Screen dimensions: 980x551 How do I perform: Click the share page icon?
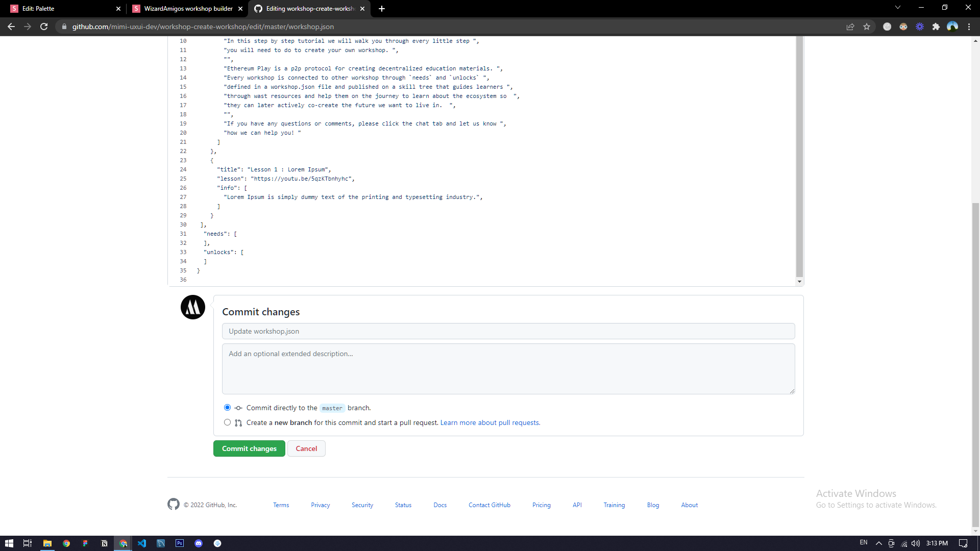(x=850, y=27)
